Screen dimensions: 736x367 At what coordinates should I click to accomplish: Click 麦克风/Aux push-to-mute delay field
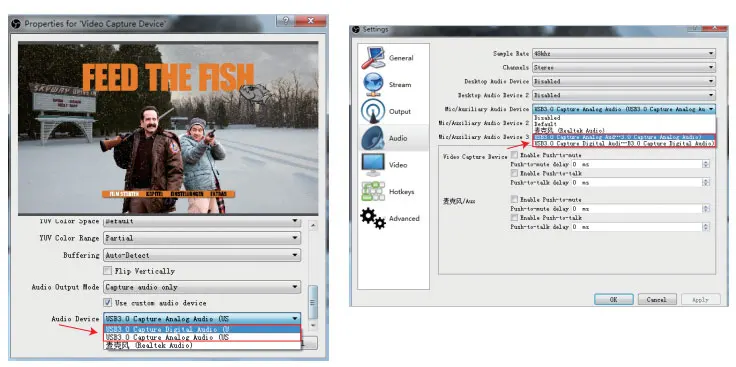640,209
